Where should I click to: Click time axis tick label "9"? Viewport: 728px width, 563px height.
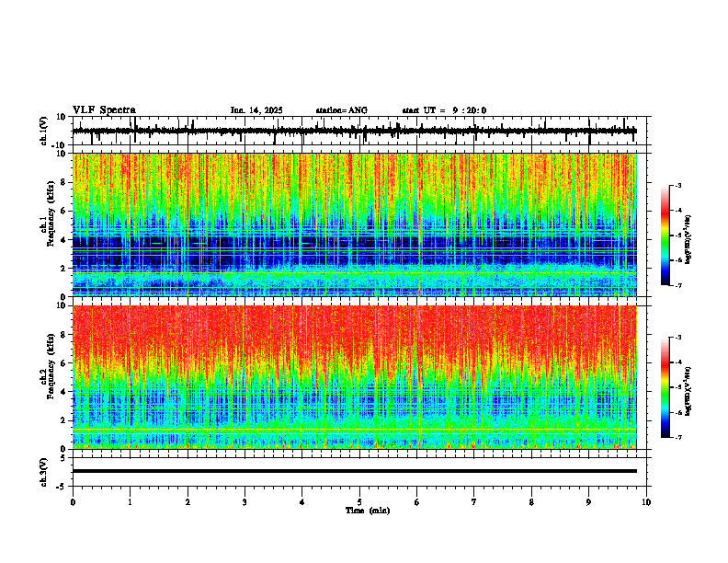tap(588, 502)
